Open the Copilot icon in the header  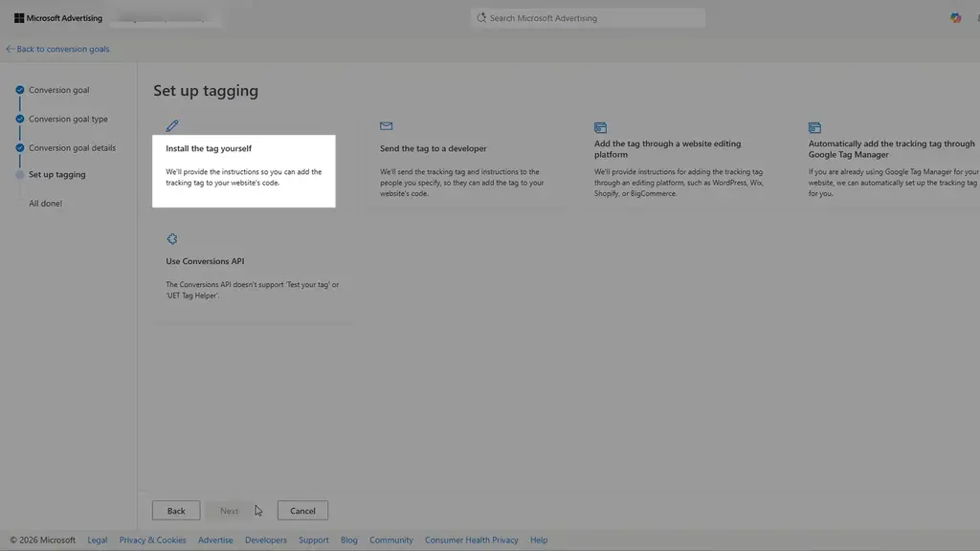click(x=956, y=18)
